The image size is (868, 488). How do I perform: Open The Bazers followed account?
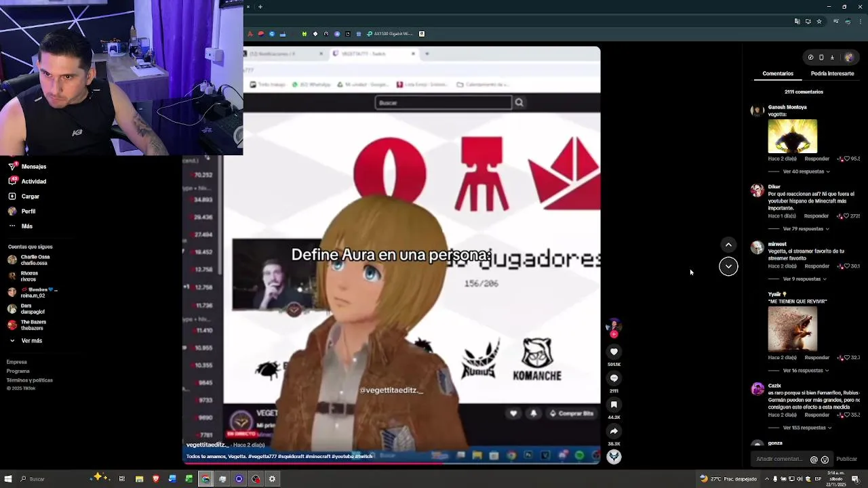coord(27,325)
